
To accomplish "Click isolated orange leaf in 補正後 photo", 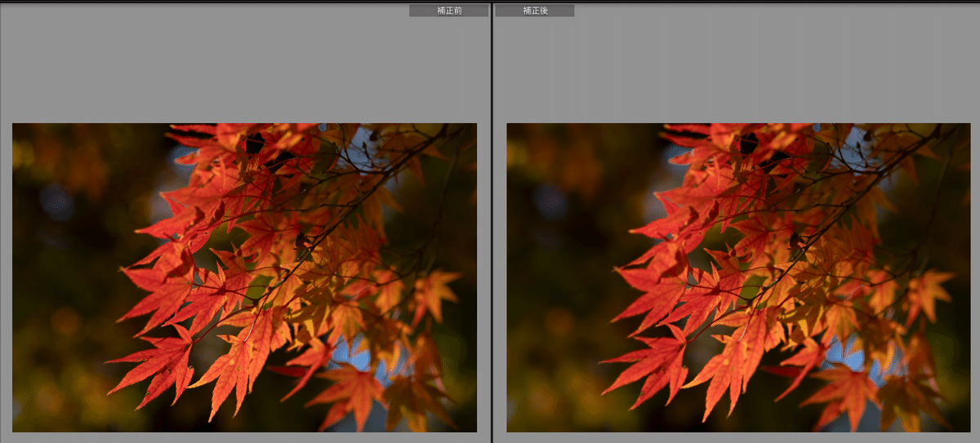I will [x=929, y=291].
